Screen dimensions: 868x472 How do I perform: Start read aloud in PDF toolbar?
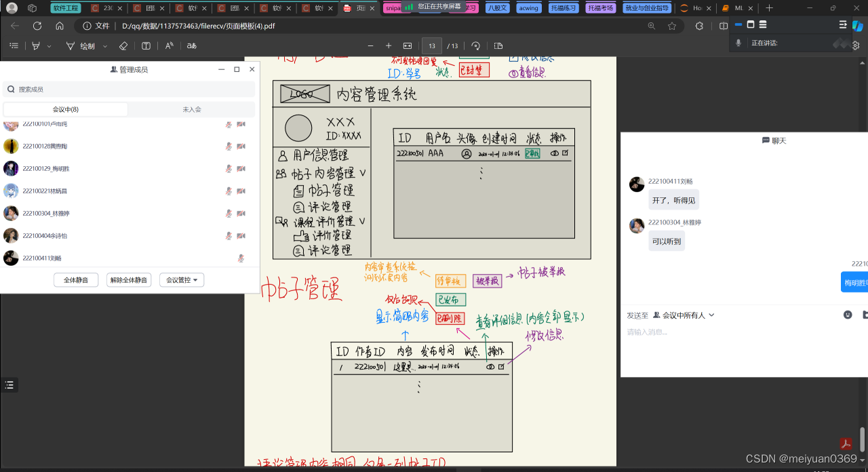169,45
